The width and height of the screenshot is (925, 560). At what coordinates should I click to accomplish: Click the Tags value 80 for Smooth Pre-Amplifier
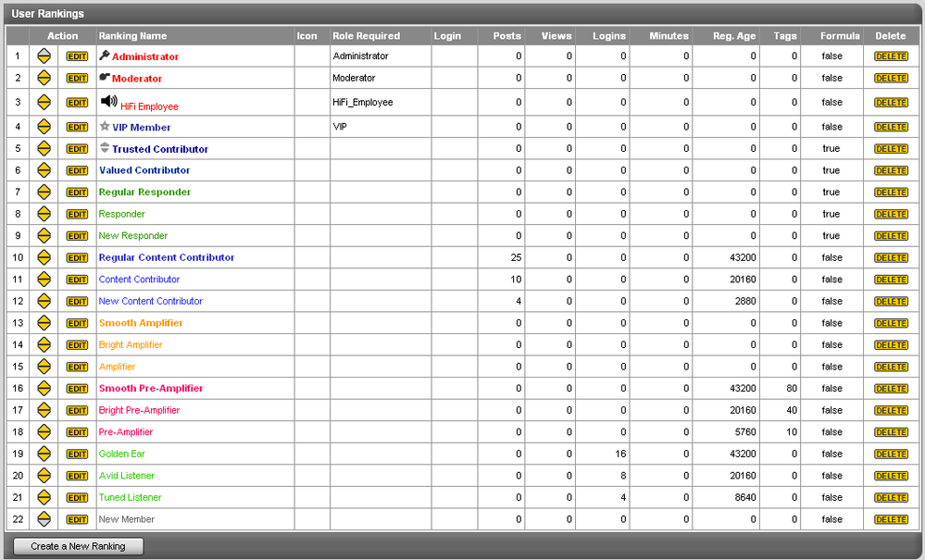[792, 389]
